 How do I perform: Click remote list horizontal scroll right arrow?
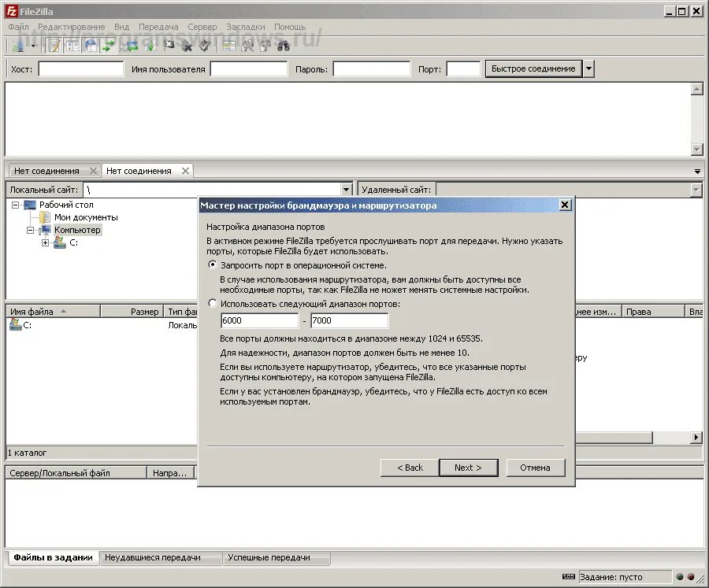[x=696, y=437]
